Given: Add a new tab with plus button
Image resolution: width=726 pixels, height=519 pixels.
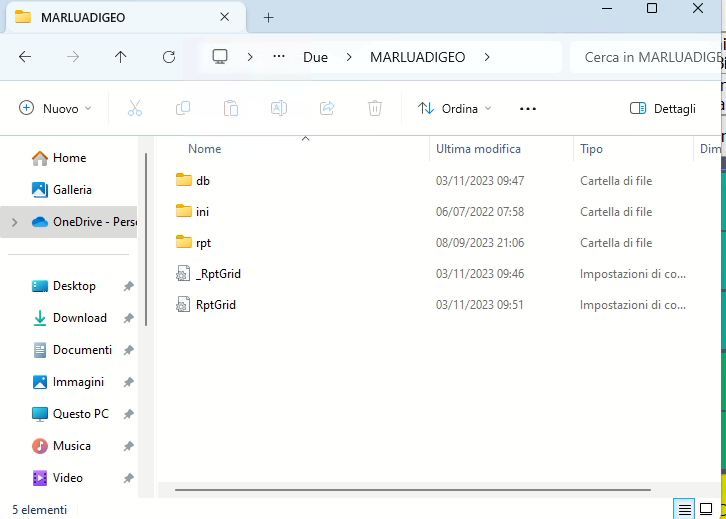Looking at the screenshot, I should 268,17.
